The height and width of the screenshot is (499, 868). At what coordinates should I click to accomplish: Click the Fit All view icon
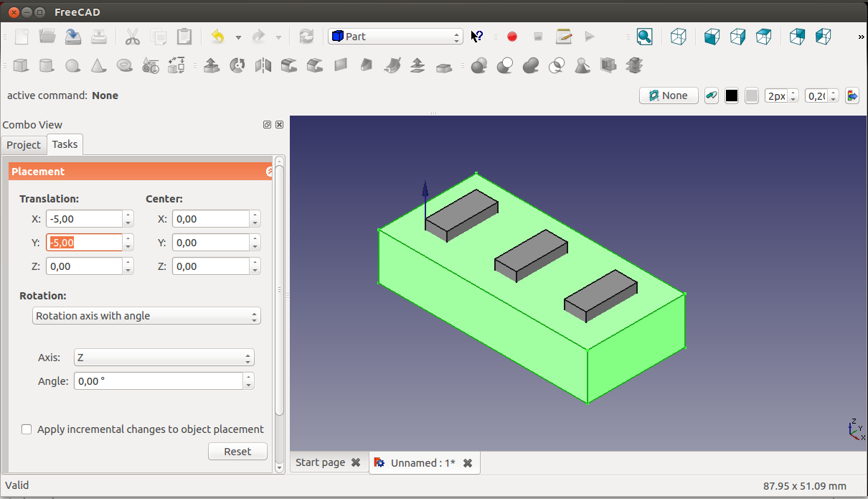(x=644, y=37)
